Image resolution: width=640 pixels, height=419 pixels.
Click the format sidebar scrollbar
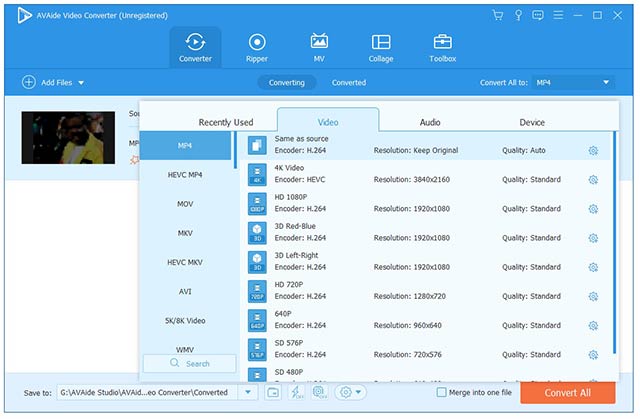click(235, 150)
